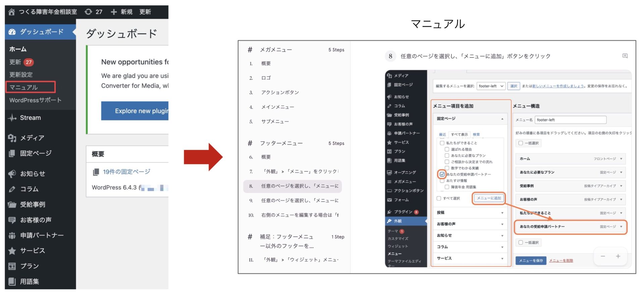Click the plus icon for 新規
This screenshot has height=295, width=644.
click(114, 12)
